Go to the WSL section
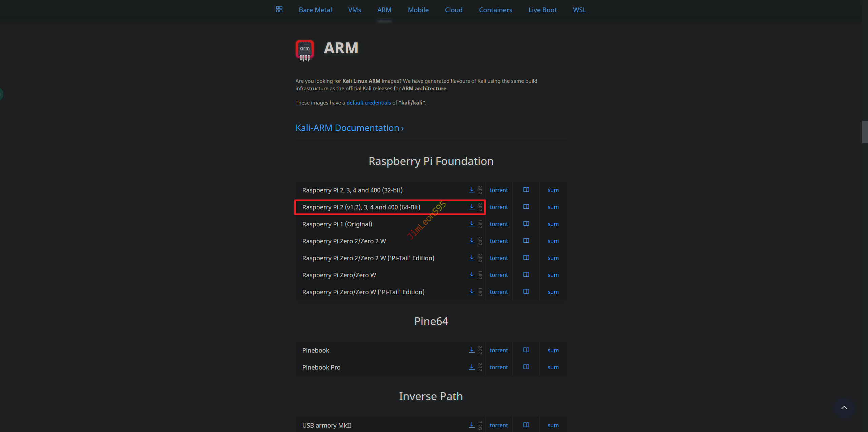This screenshot has width=868, height=432. [579, 10]
